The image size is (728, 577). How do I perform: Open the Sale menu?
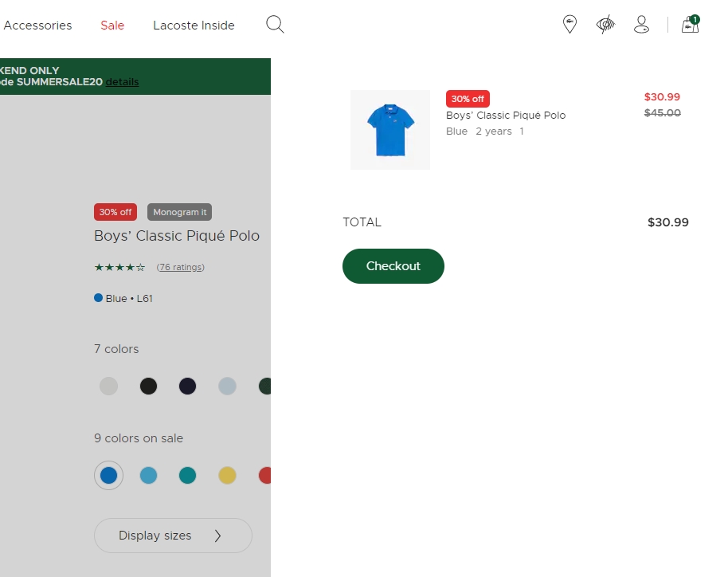coord(112,25)
